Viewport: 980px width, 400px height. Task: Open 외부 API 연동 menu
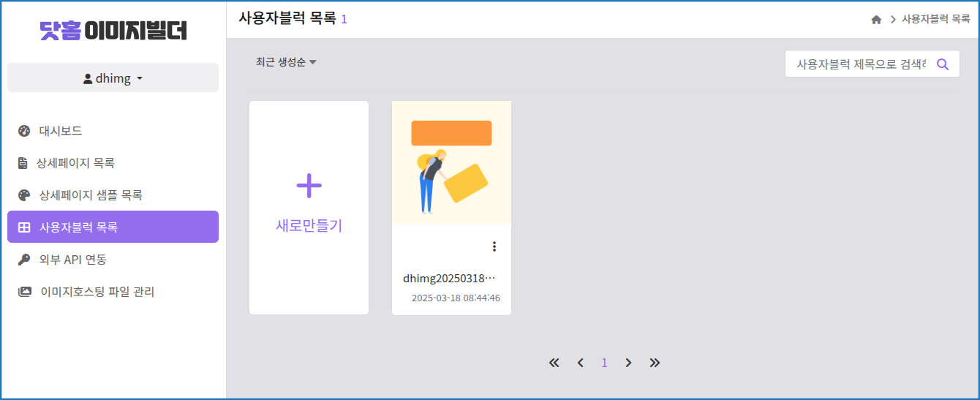pos(73,260)
